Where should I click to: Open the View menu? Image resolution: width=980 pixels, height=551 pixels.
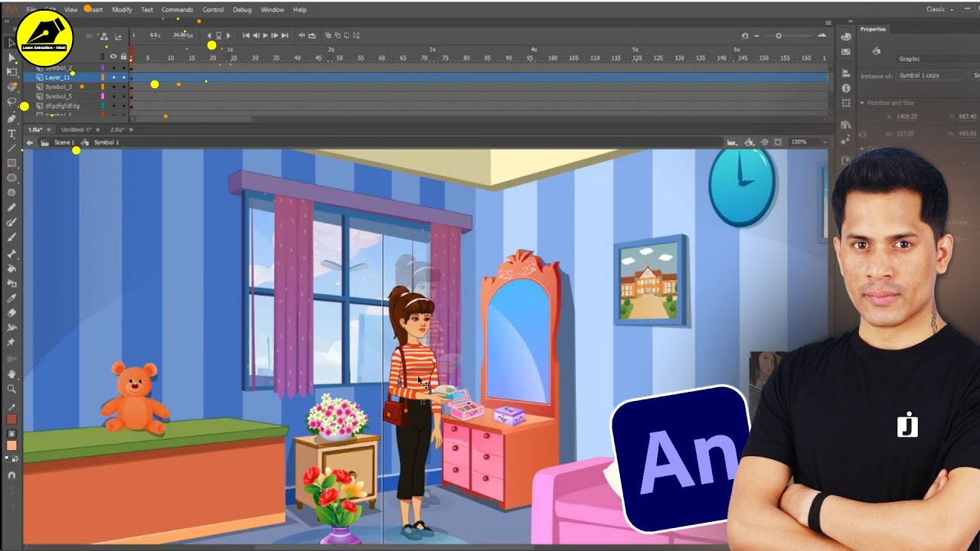point(70,10)
